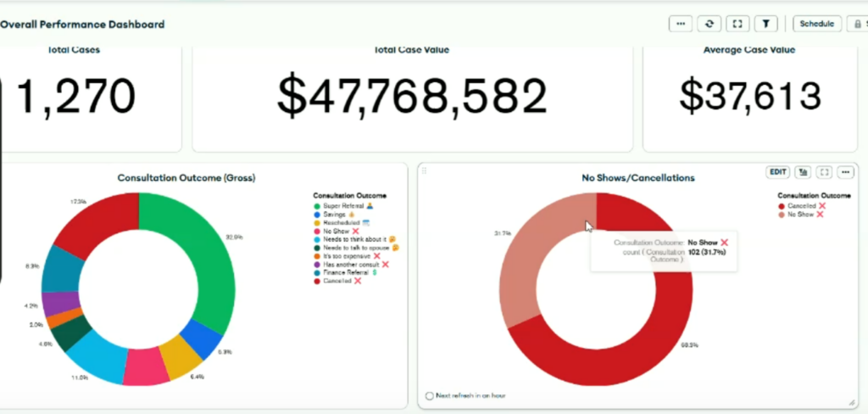Click the lock icon beside Schedule
The height and width of the screenshot is (414, 868).
[858, 24]
